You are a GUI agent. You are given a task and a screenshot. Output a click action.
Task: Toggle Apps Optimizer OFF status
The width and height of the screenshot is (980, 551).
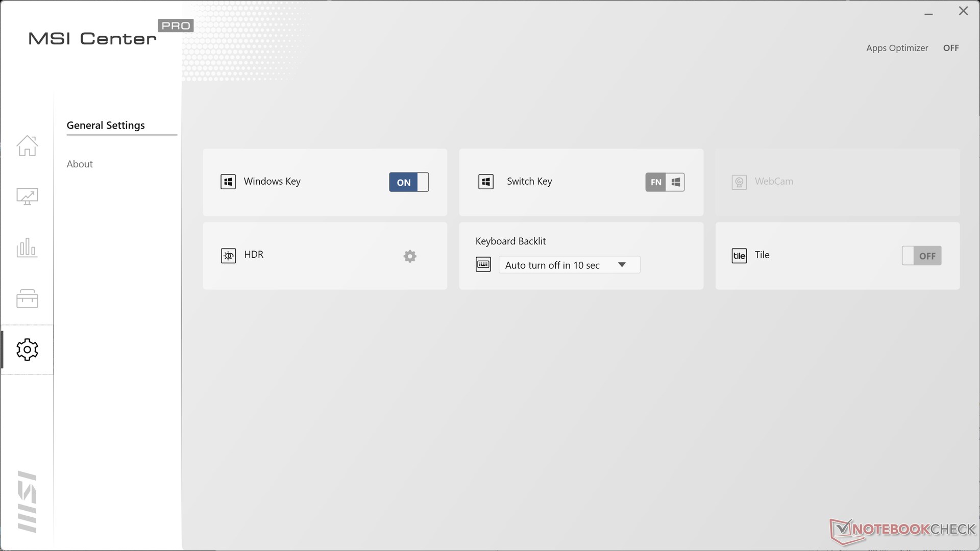coord(951,48)
